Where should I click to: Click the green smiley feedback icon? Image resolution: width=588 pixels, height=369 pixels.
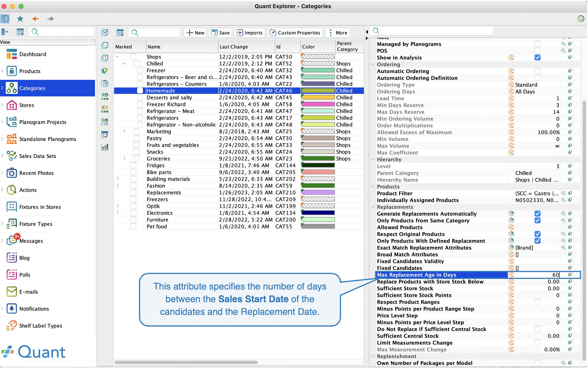click(581, 19)
